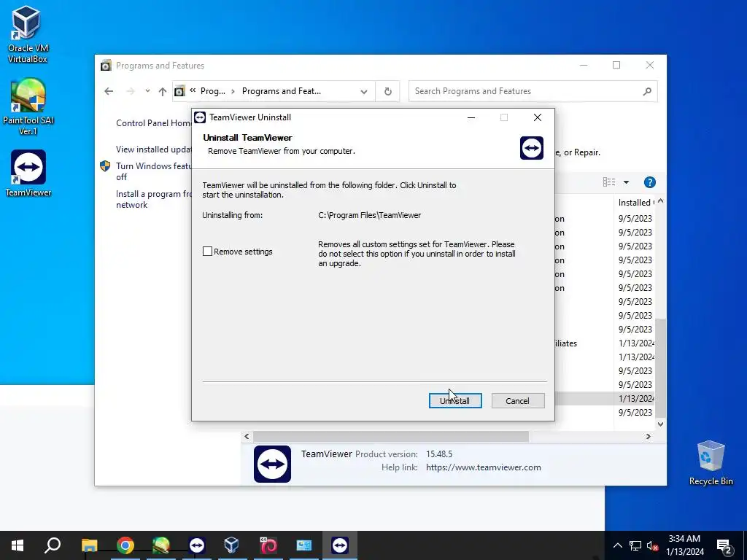The width and height of the screenshot is (747, 560).
Task: Click 'Programs and Feat...' breadcrumb segment
Action: tap(281, 91)
